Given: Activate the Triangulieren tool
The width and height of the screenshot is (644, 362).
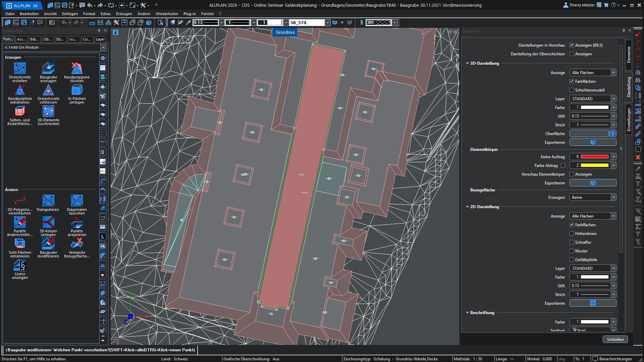Looking at the screenshot, I should click(x=48, y=201).
